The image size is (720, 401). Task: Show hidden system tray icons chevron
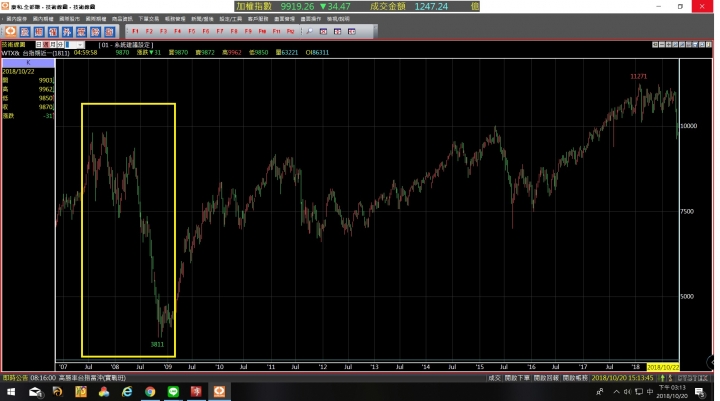(x=616, y=392)
